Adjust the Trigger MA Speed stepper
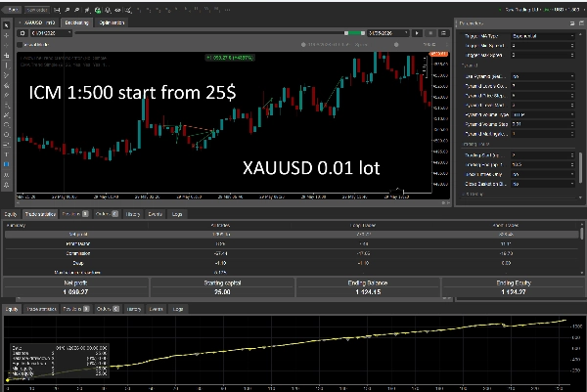Viewport: 587px width, 392px height. (572, 46)
